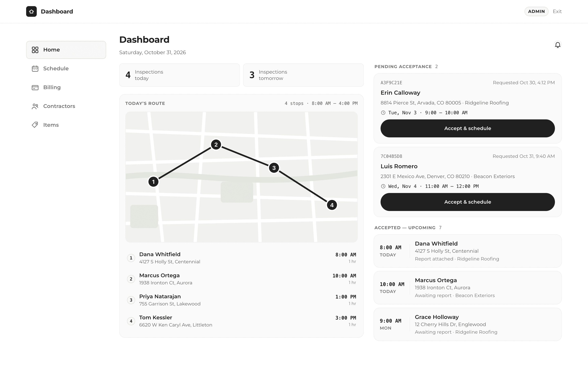Select map stop marker 4

332,205
